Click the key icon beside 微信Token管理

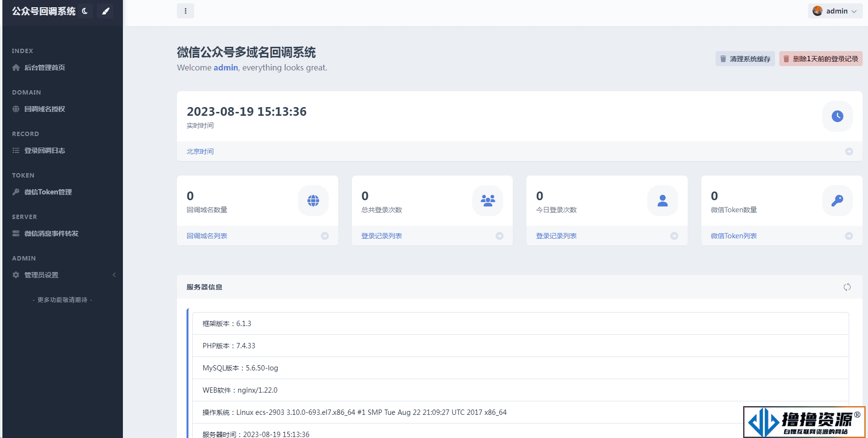pyautogui.click(x=16, y=192)
